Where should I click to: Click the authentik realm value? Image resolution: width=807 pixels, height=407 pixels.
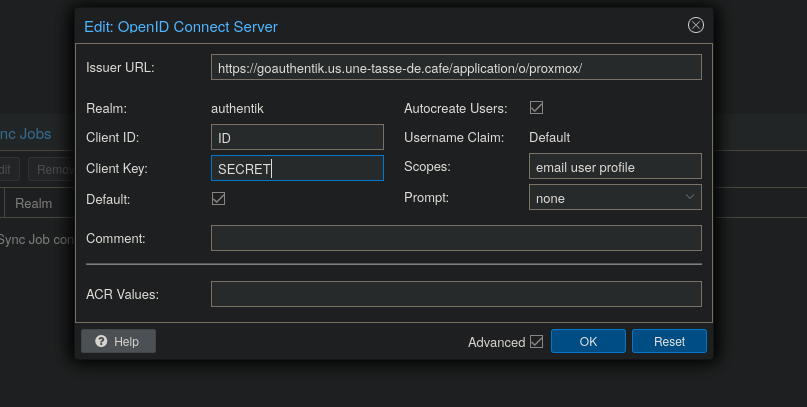click(x=237, y=109)
